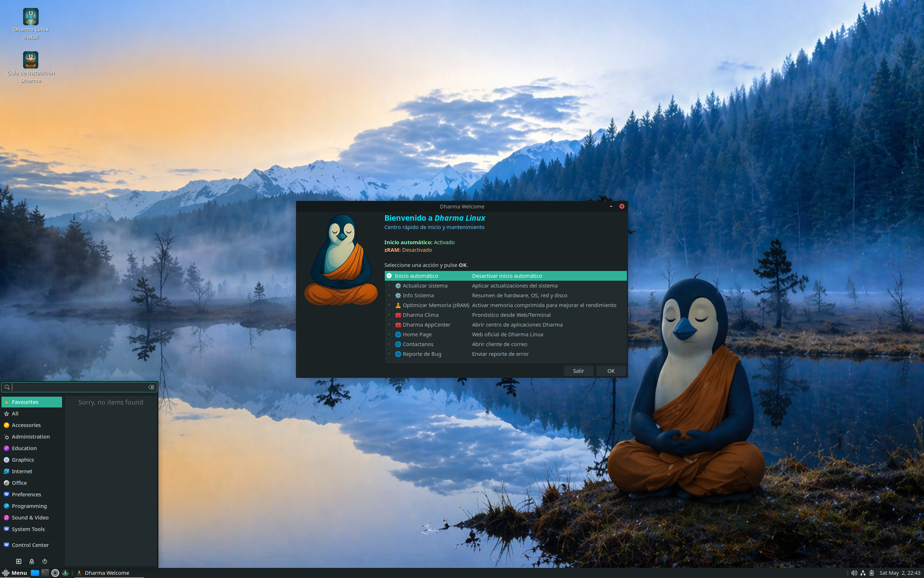Open the Programming menu category
924x578 pixels.
32,506
